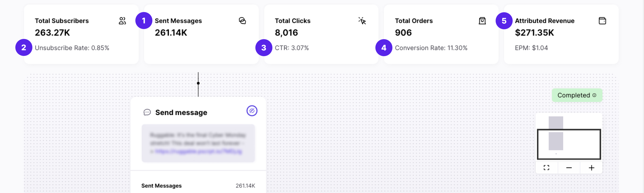Click the speech bubble icon on Send message node

[148, 112]
